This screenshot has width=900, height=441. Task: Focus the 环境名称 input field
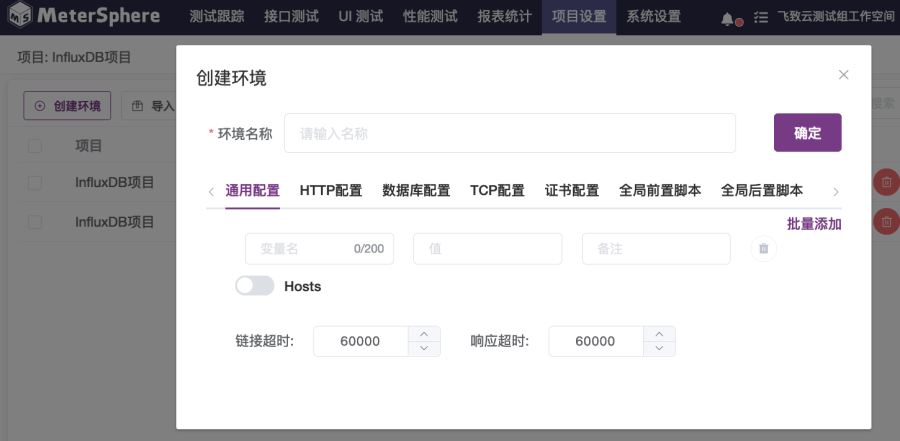(510, 133)
